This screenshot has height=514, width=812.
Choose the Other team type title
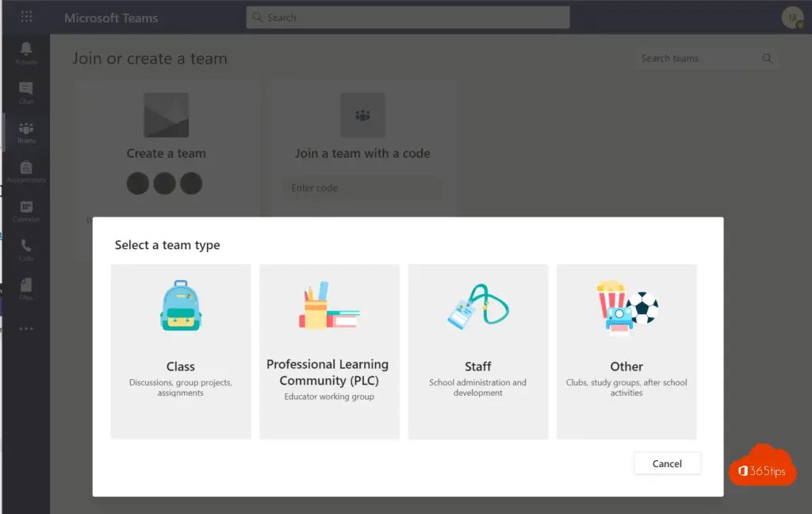pos(626,366)
